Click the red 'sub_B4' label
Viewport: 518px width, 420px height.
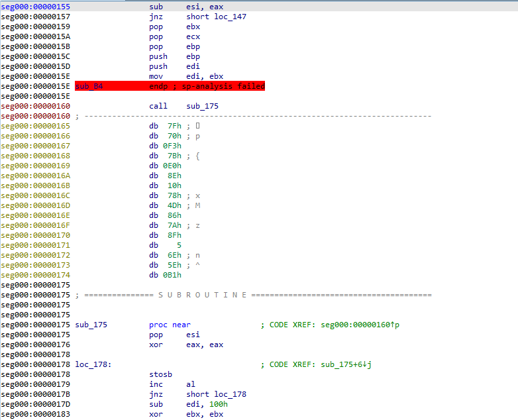[89, 86]
